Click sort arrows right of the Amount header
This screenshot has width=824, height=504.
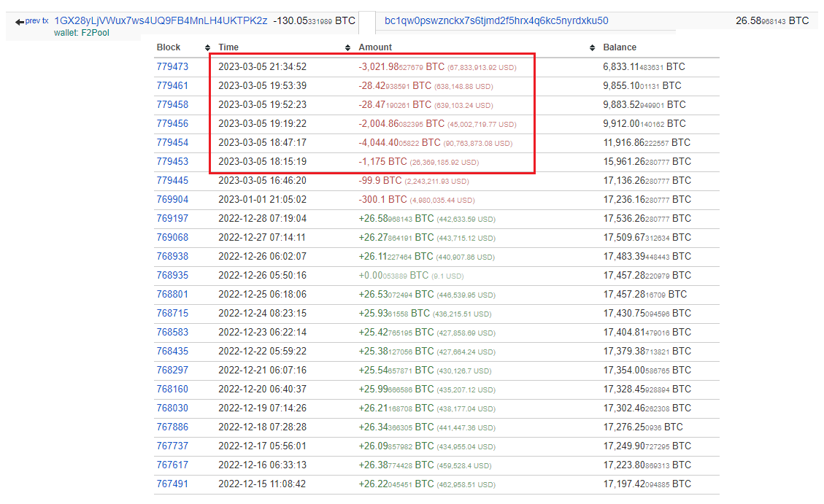click(592, 47)
